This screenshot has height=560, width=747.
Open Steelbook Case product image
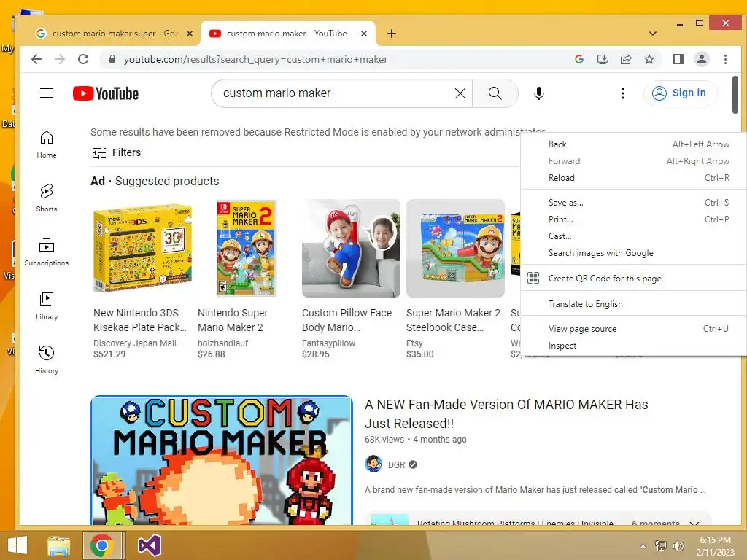455,248
